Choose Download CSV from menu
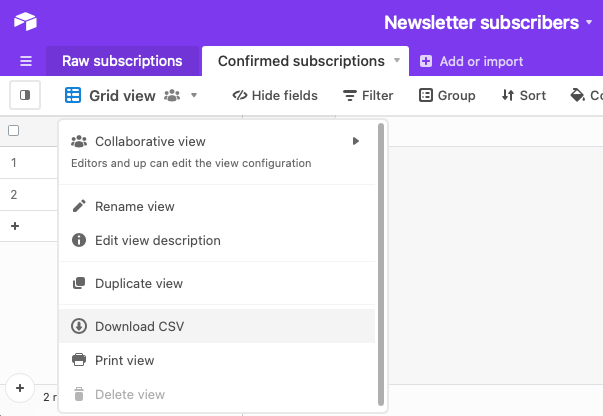 coord(139,326)
